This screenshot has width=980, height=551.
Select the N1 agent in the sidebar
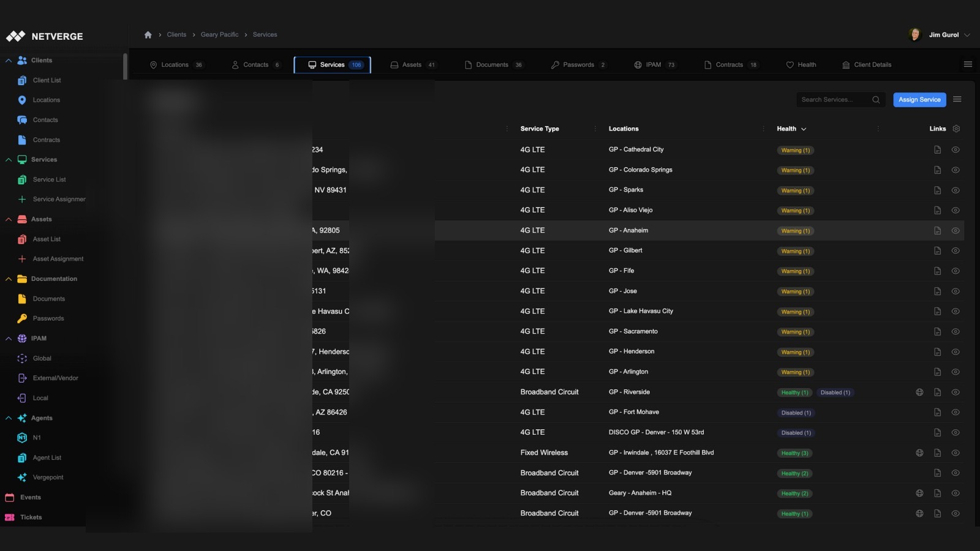[x=36, y=437]
